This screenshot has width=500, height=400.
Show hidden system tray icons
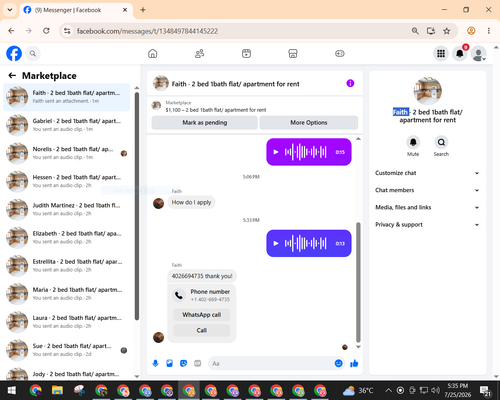pos(388,390)
